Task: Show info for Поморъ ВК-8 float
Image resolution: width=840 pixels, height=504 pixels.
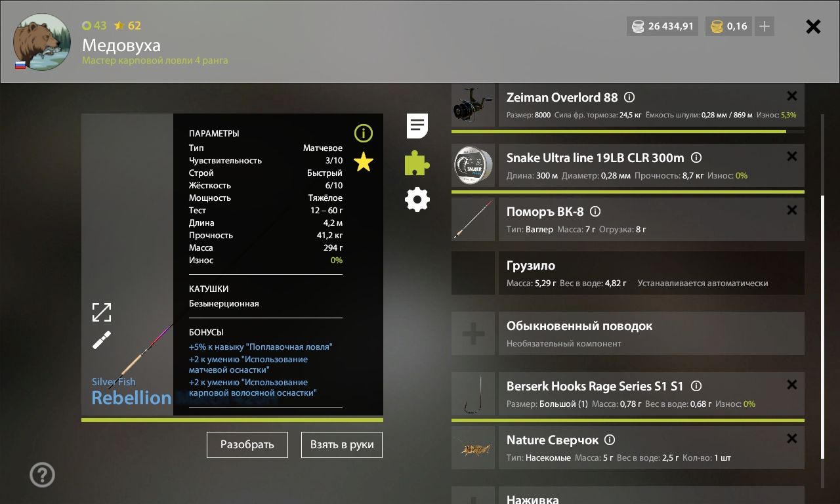Action: click(595, 211)
